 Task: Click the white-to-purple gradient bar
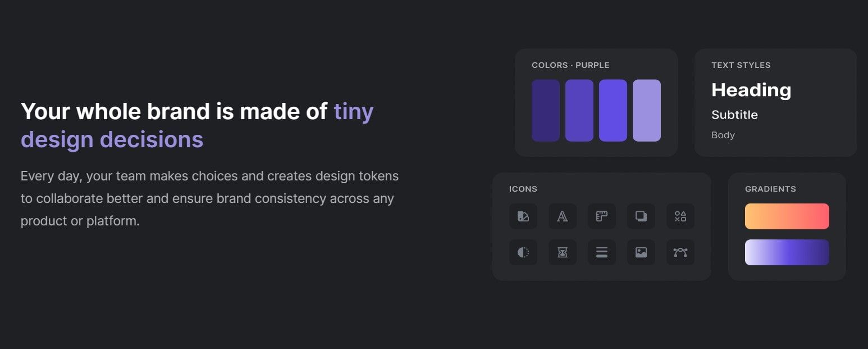point(787,252)
